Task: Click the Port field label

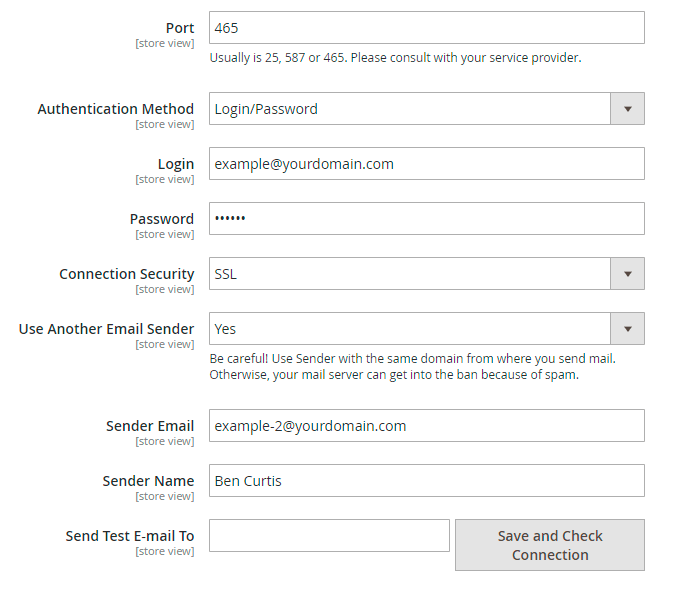Action: click(x=180, y=28)
